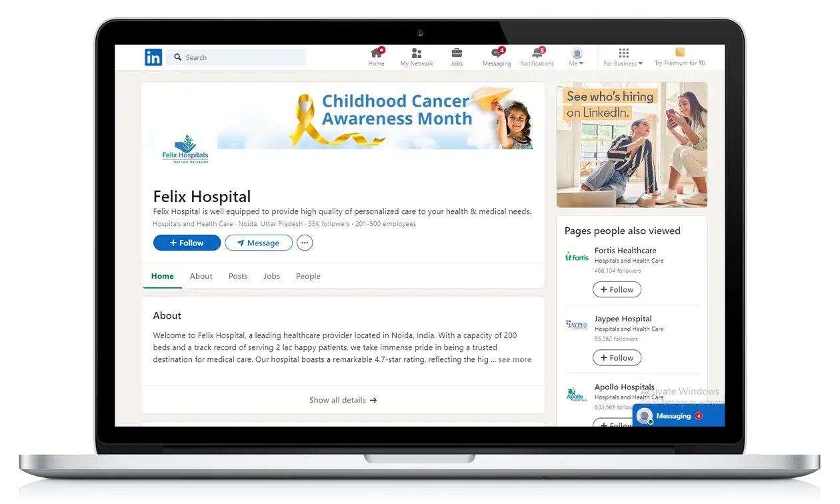
Task: Click the Apollo Hospitals logo icon
Action: click(576, 394)
